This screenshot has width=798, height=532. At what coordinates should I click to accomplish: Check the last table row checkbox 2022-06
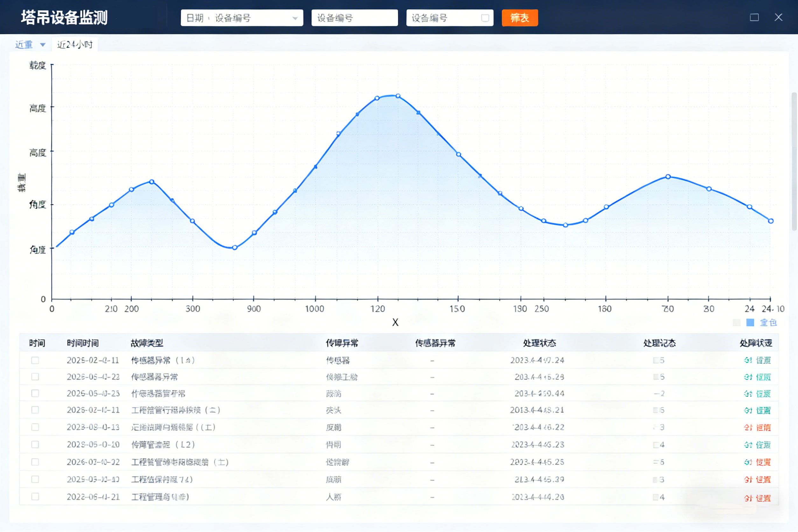(x=35, y=497)
